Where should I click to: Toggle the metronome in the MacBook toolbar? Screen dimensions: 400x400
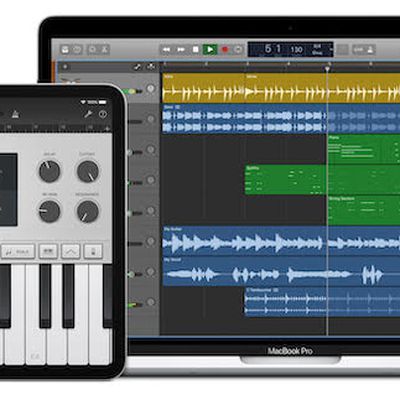coord(370,50)
